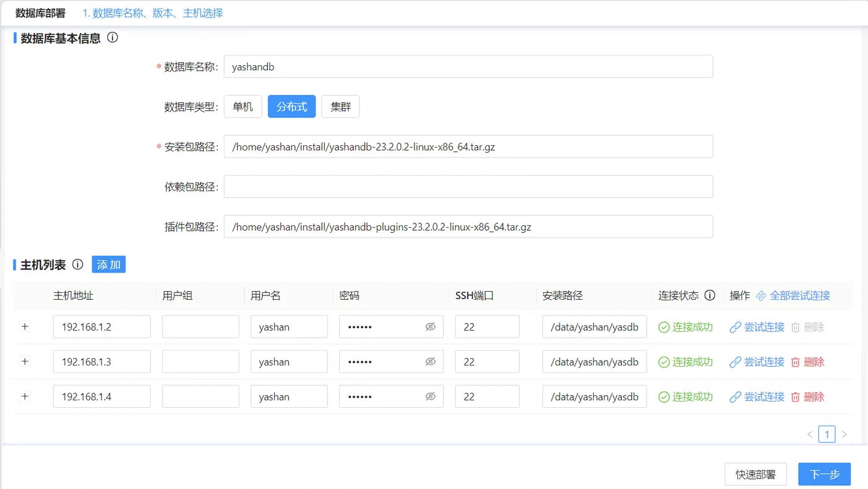Open the 数据库部署 tab

tap(40, 13)
